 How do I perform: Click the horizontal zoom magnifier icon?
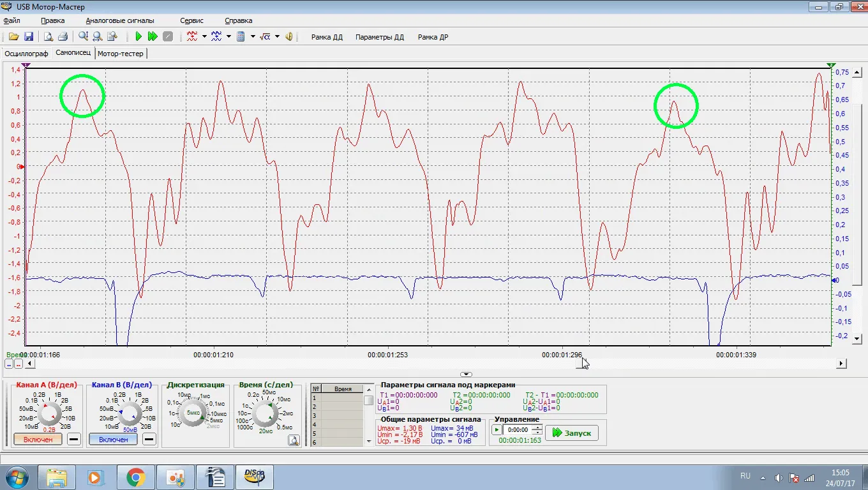(x=97, y=36)
